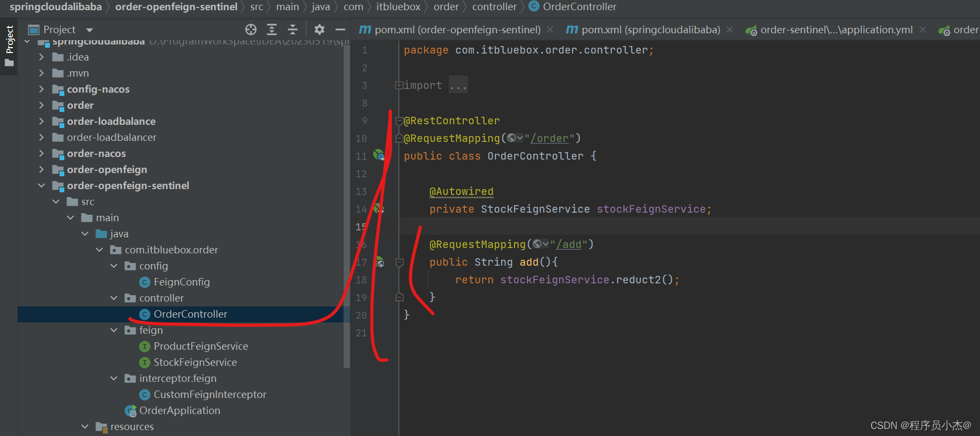Select the java source folder
This screenshot has height=436, width=980.
(x=119, y=234)
